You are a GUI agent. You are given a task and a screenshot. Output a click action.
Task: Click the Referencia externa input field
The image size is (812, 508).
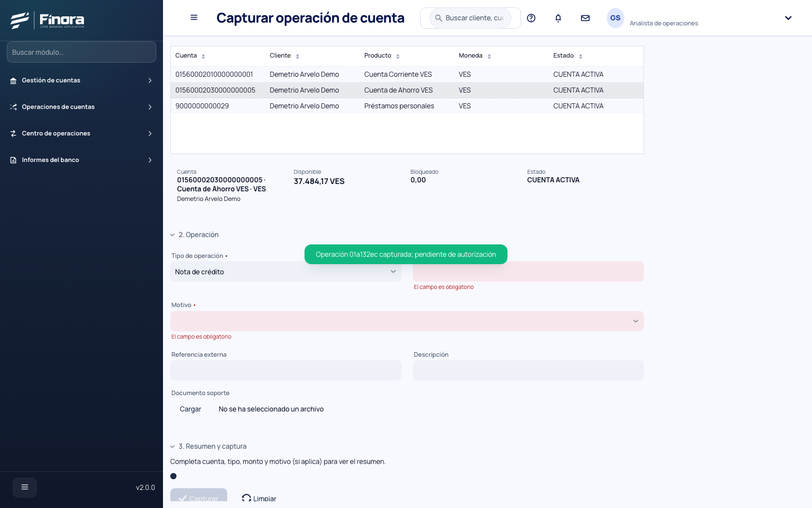[x=286, y=370]
